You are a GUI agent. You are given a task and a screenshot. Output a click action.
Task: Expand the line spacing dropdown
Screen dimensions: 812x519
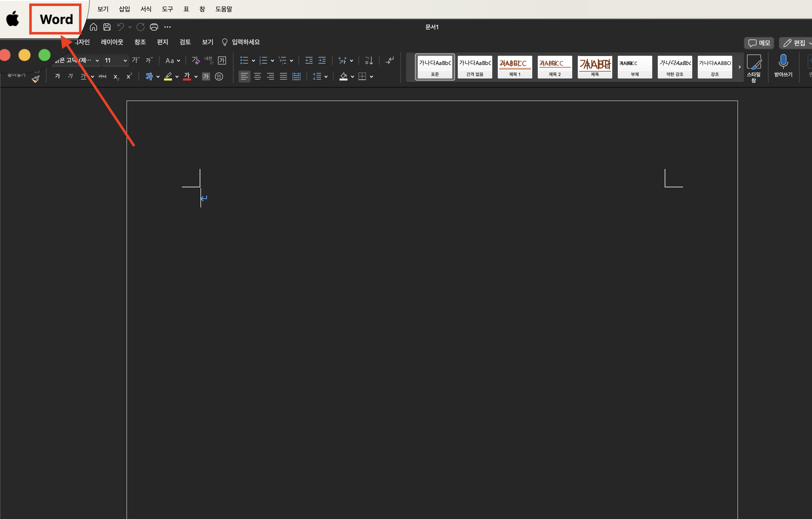(326, 76)
